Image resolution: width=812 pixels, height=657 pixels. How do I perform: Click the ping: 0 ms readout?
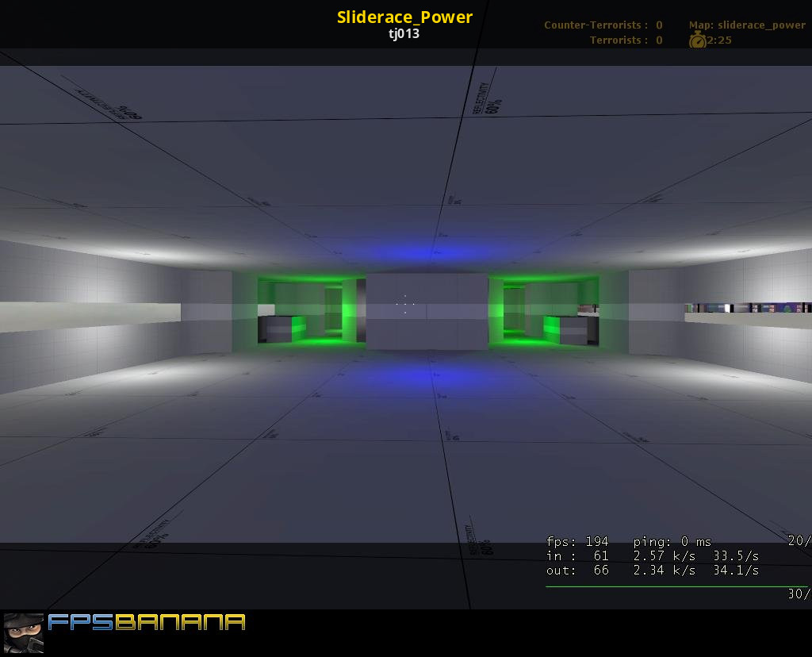click(672, 542)
